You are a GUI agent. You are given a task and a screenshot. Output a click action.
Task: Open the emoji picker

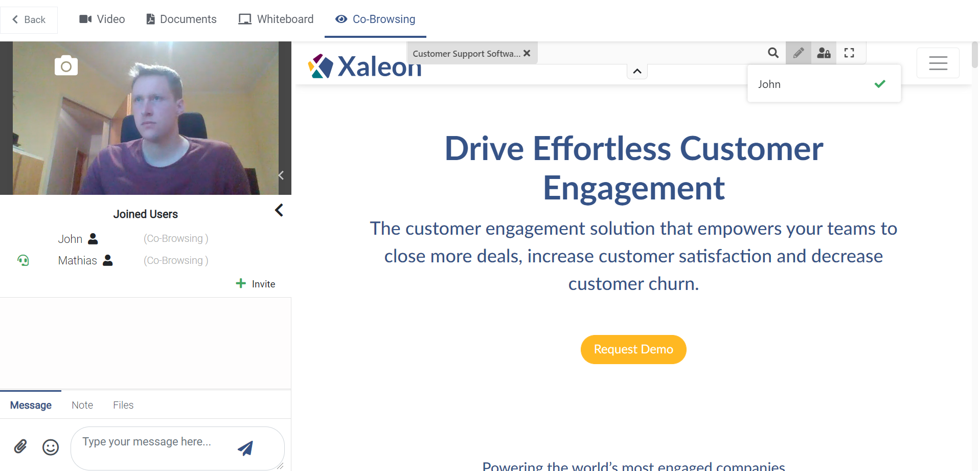pyautogui.click(x=51, y=447)
